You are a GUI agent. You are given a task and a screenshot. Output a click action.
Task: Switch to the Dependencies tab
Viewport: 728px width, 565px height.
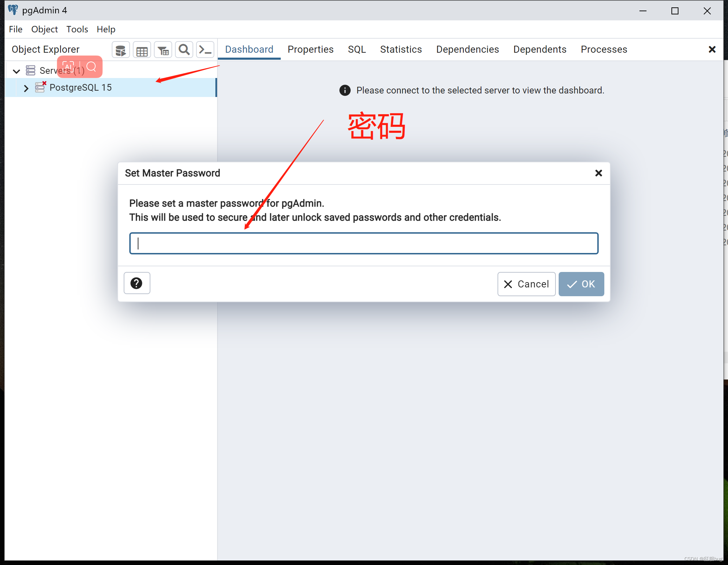468,50
